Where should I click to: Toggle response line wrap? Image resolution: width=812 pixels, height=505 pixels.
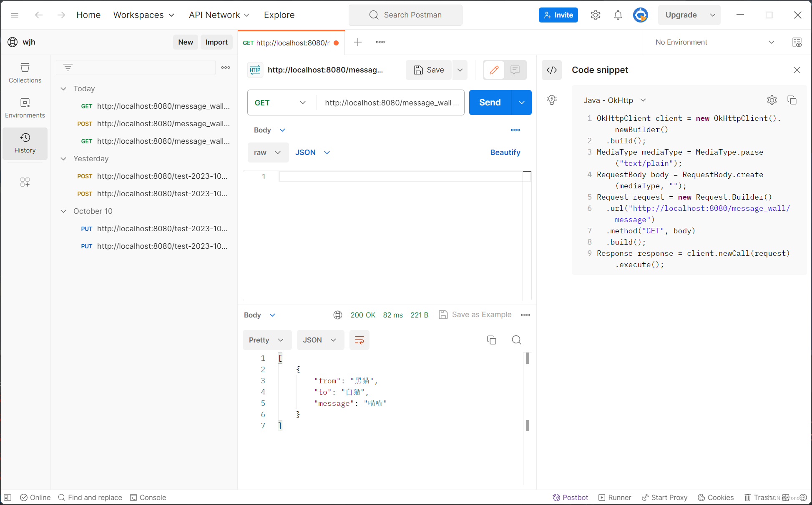point(359,340)
